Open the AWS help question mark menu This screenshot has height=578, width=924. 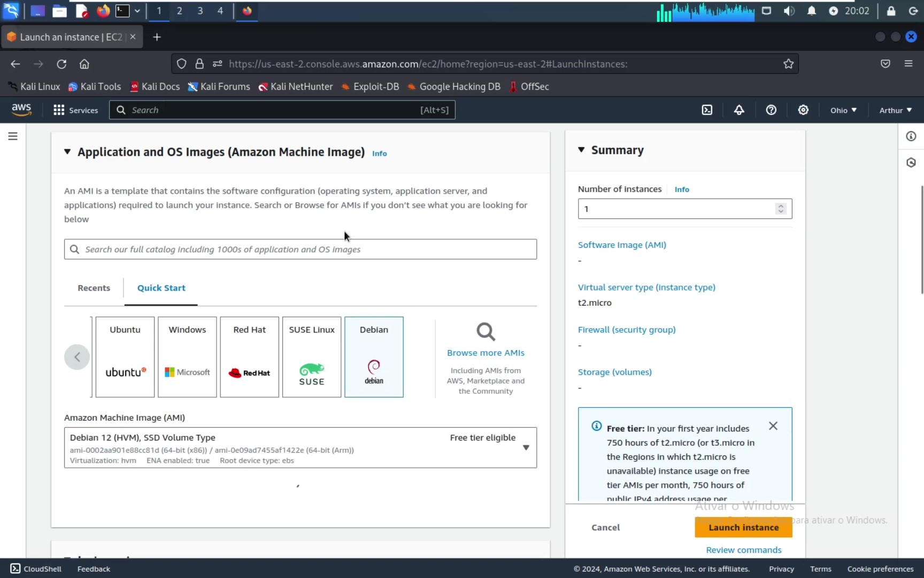coord(771,110)
